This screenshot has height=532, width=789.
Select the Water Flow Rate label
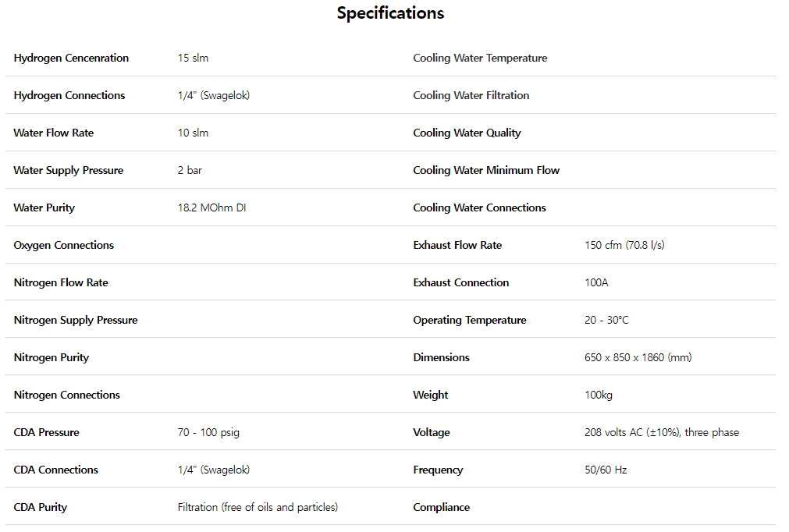tap(54, 133)
